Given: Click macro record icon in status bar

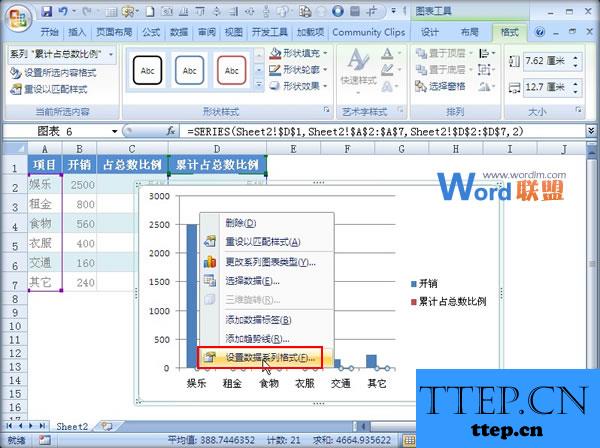Looking at the screenshot, I should (44, 440).
